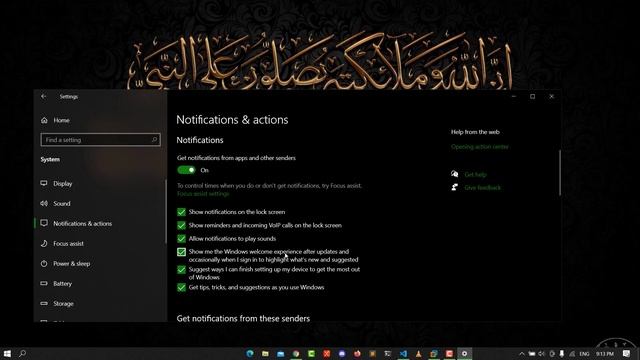
Task: Click the ENG language indicator
Action: [584, 354]
